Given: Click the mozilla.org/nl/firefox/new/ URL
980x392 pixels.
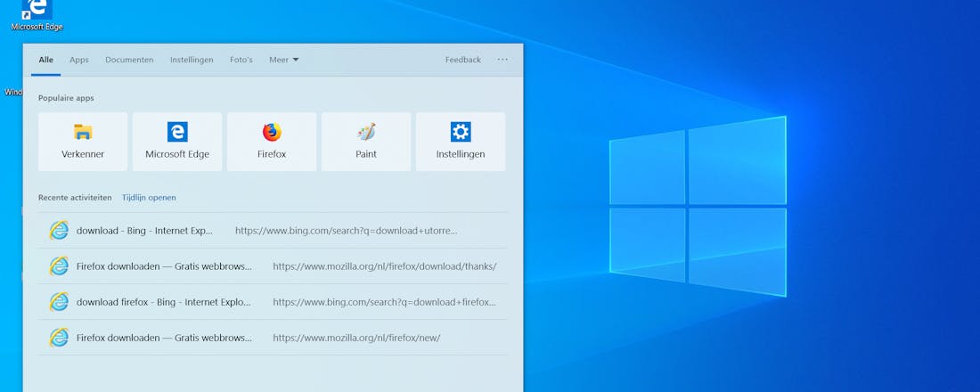Looking at the screenshot, I should tap(357, 338).
